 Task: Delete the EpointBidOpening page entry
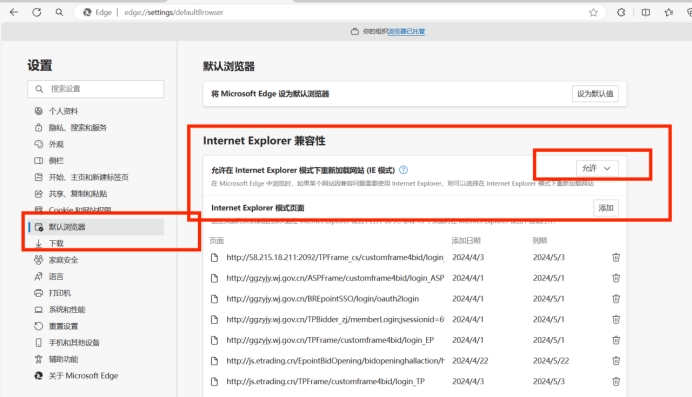(x=616, y=361)
